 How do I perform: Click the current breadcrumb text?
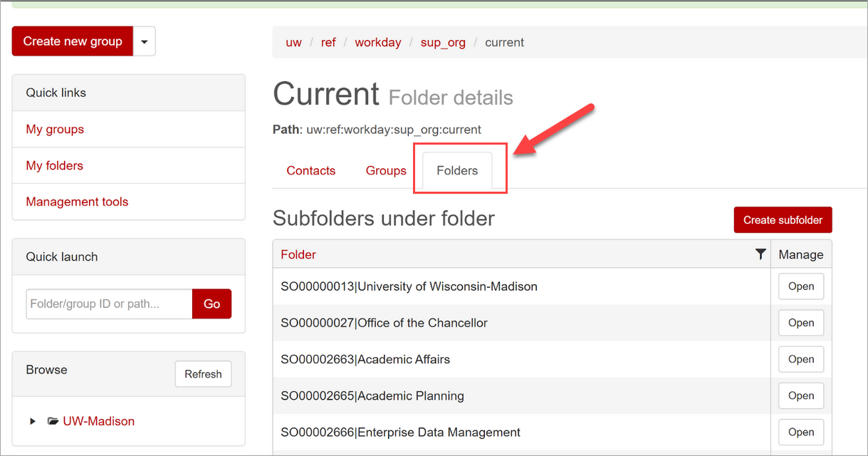tap(504, 42)
